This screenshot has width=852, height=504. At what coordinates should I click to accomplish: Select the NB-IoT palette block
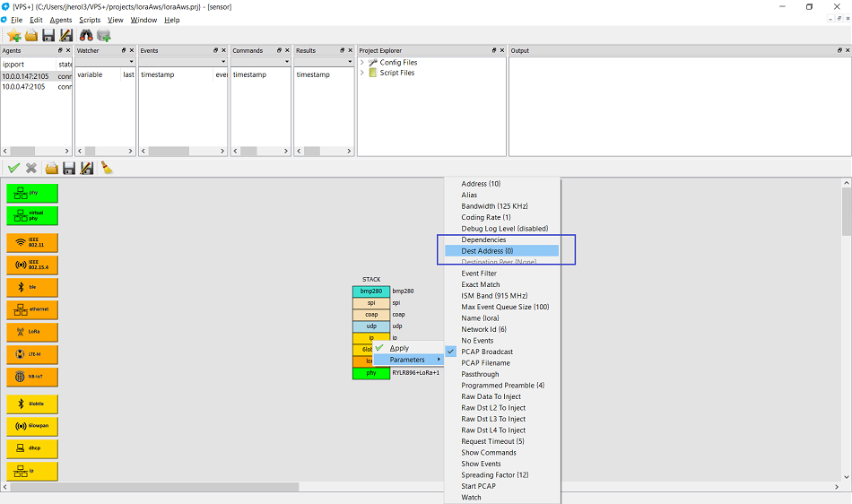click(32, 377)
